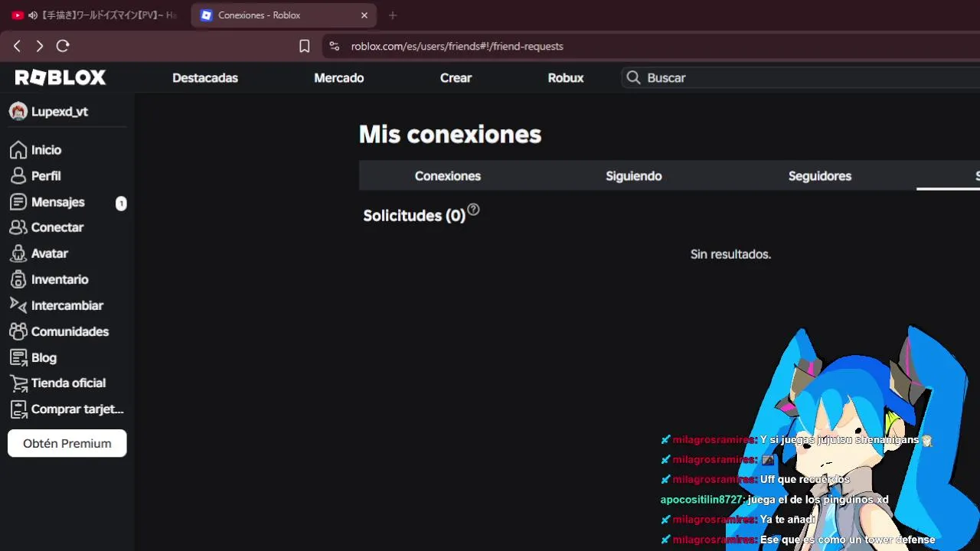
Task: Open site information icon in address bar
Action: click(334, 46)
